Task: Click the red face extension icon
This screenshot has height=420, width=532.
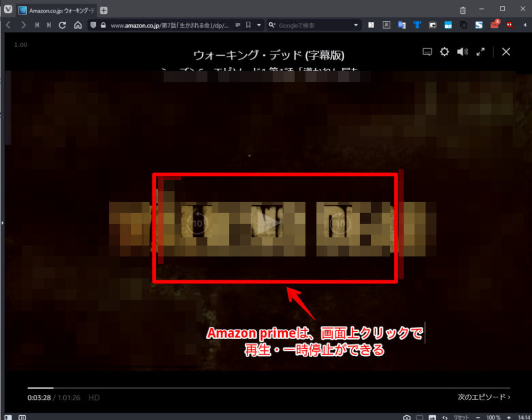Action: [x=509, y=25]
